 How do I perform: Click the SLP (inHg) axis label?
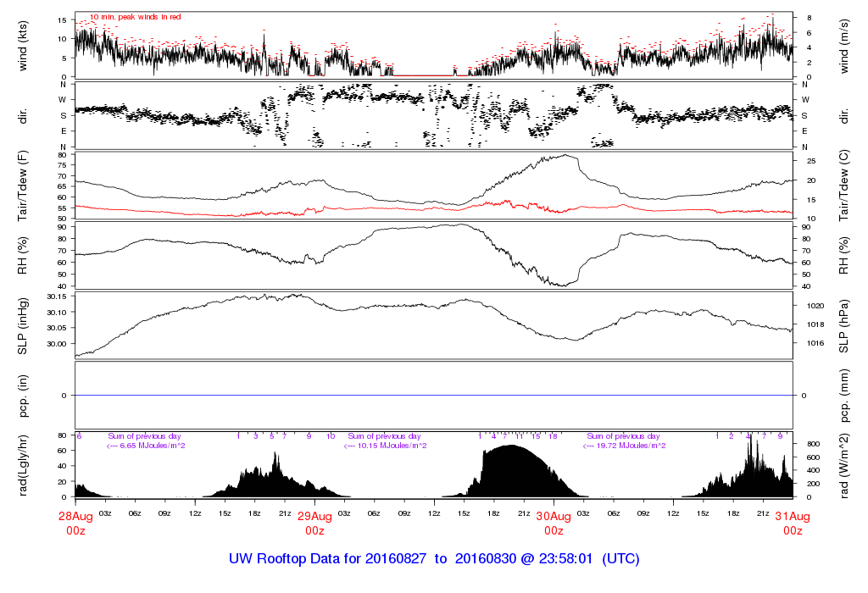pyautogui.click(x=23, y=325)
